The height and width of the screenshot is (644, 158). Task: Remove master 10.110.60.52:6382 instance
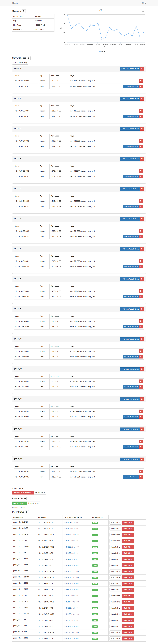coord(141,171)
